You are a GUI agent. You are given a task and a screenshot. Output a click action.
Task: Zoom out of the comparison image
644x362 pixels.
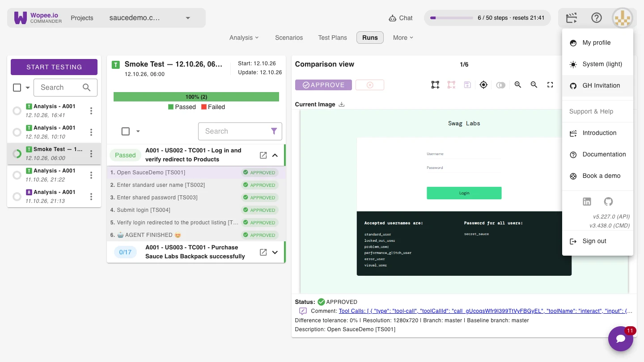point(534,85)
